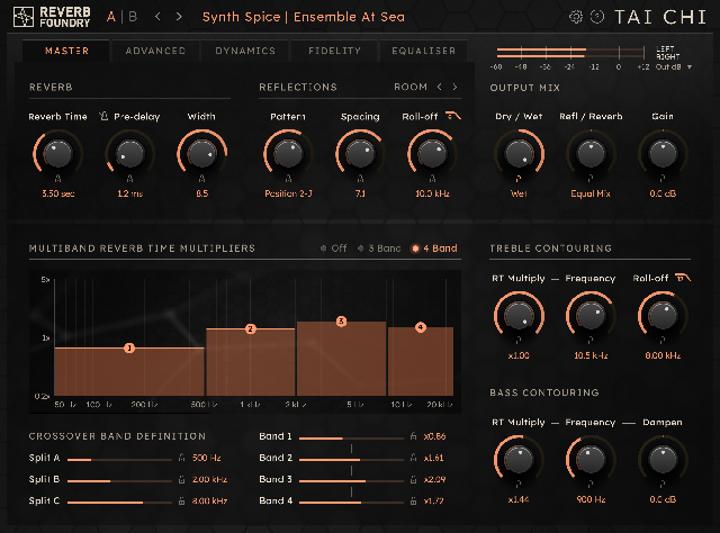Switch to the Fidelity tab
The image size is (720, 533).
[x=334, y=51]
